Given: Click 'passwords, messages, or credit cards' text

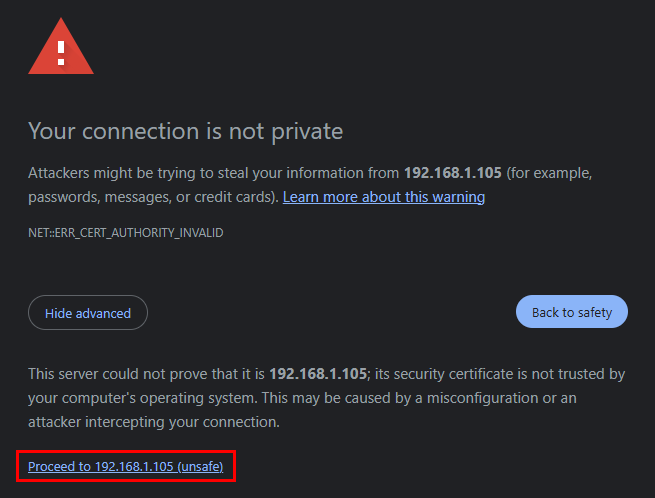Looking at the screenshot, I should (x=150, y=197).
